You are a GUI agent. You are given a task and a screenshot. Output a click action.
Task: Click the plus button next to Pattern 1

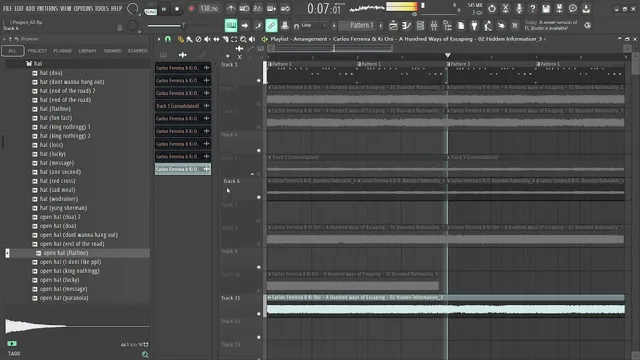point(381,26)
